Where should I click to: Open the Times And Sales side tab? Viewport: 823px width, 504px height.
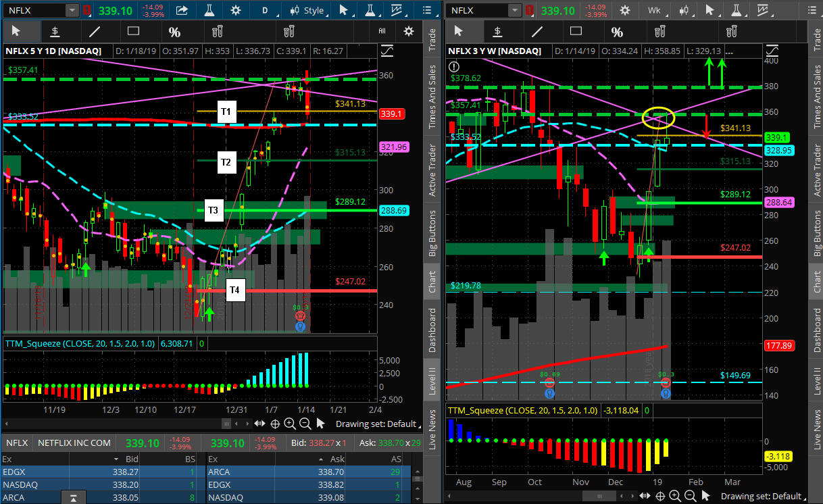pos(432,97)
